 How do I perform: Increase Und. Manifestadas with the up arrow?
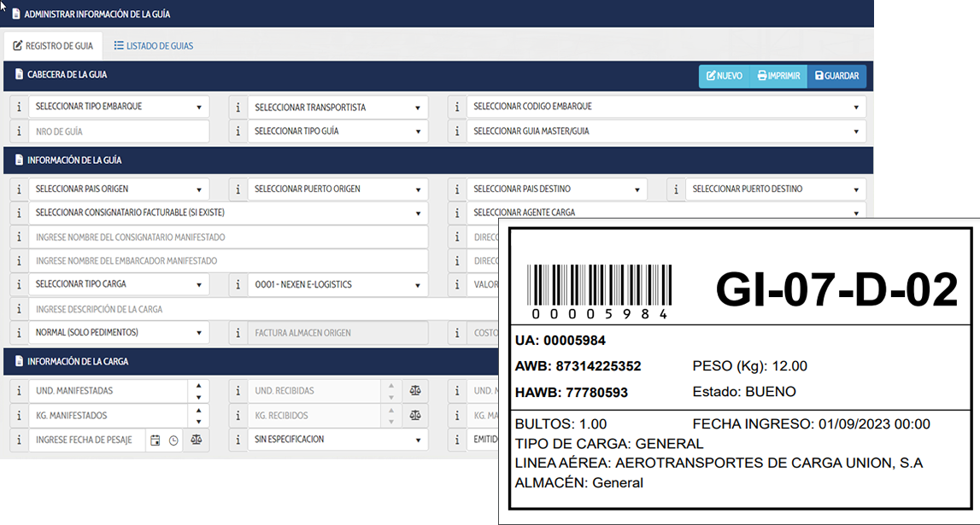pyautogui.click(x=198, y=386)
